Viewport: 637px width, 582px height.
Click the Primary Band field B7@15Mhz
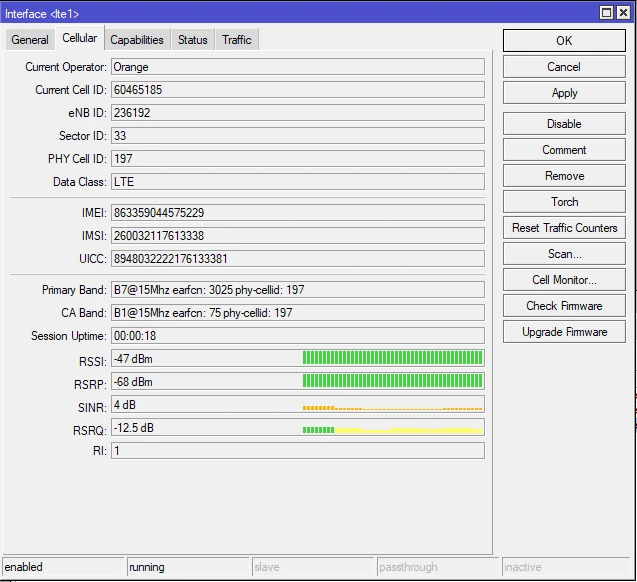(x=298, y=290)
